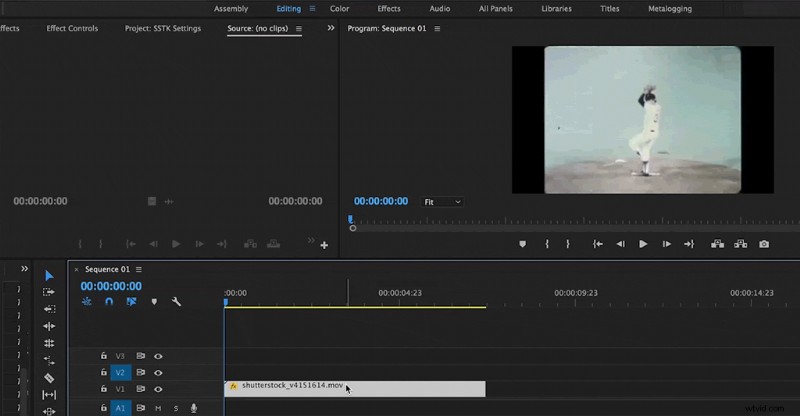800x416 pixels.
Task: Switch to Effects workspace
Action: [x=389, y=9]
